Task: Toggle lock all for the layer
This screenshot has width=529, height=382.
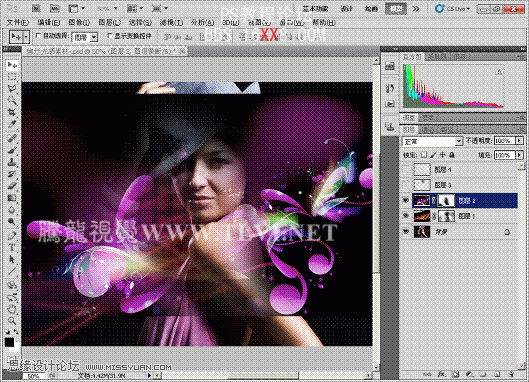Action: [452, 155]
